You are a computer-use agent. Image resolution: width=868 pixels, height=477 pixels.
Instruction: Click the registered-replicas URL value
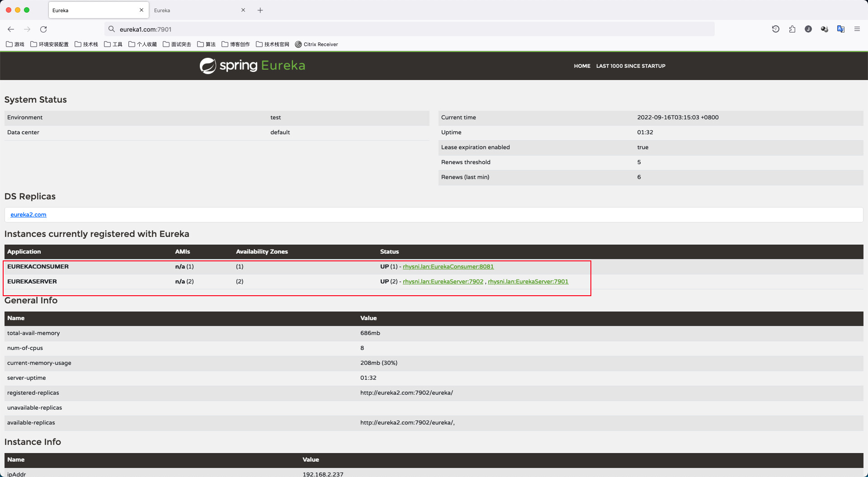406,393
